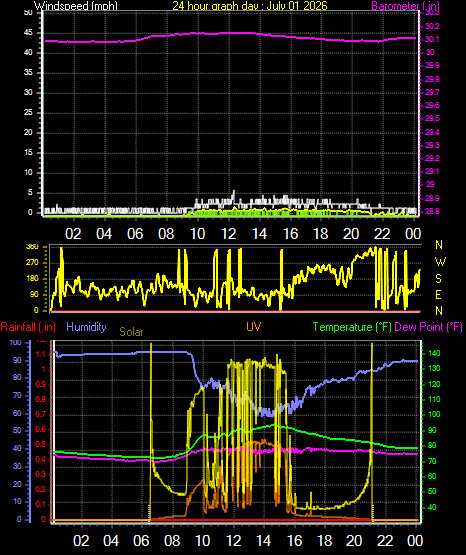Click hour '00' under the bottom graph

click(415, 540)
